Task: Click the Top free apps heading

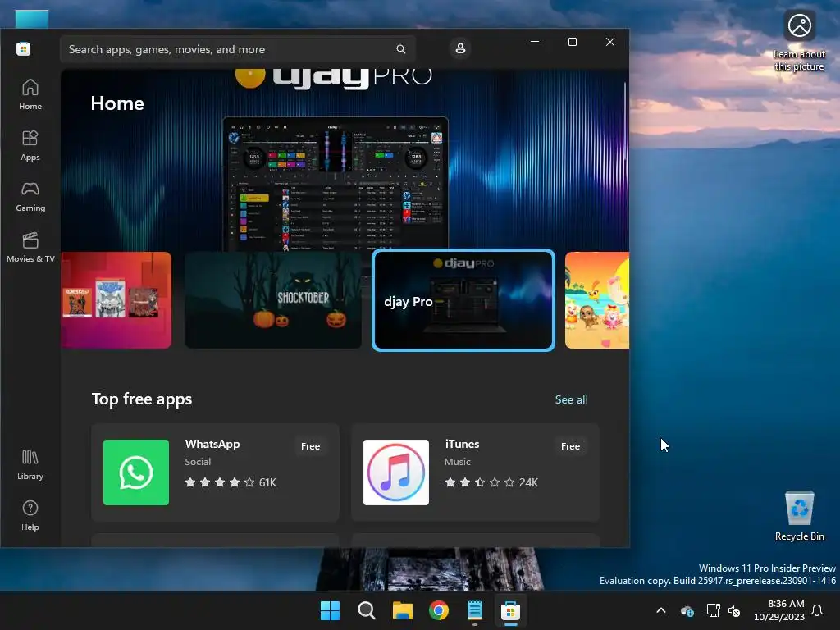Action: (141, 399)
